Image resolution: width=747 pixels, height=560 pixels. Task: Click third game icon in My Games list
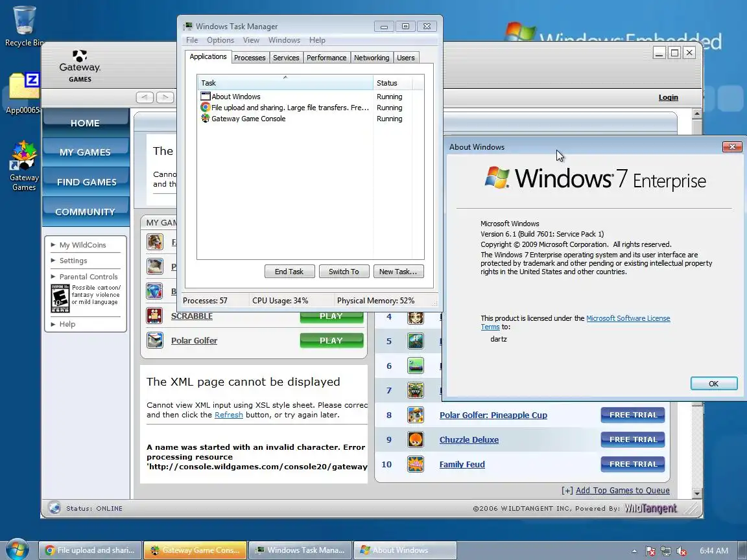point(154,291)
